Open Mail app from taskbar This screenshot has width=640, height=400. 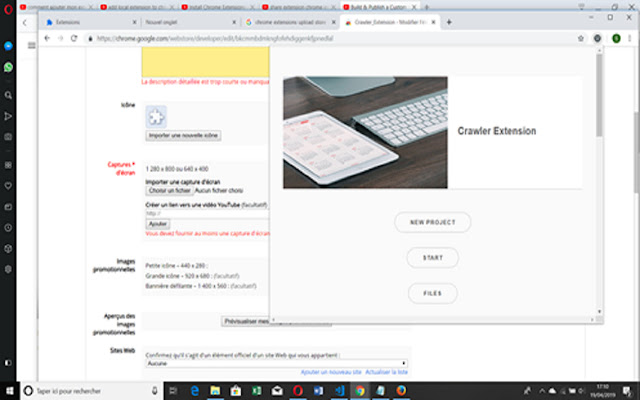(x=277, y=391)
